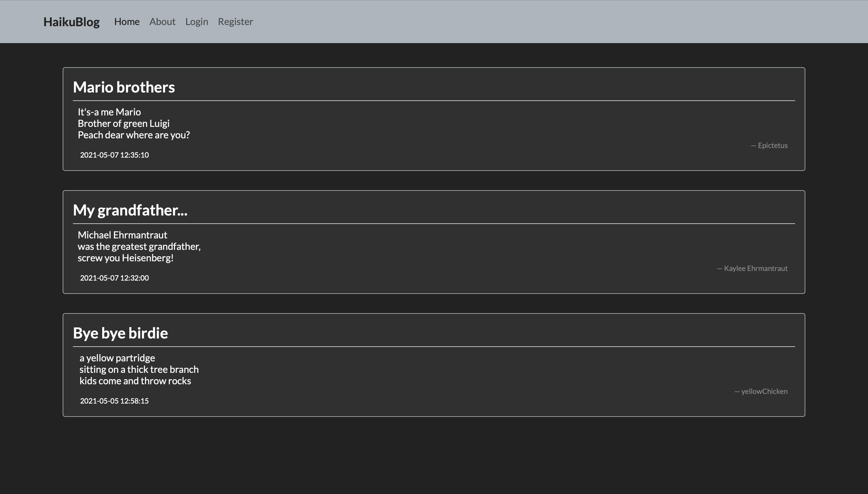The height and width of the screenshot is (494, 868).
Task: Click the line "Brother of green Luigi"
Action: (124, 124)
